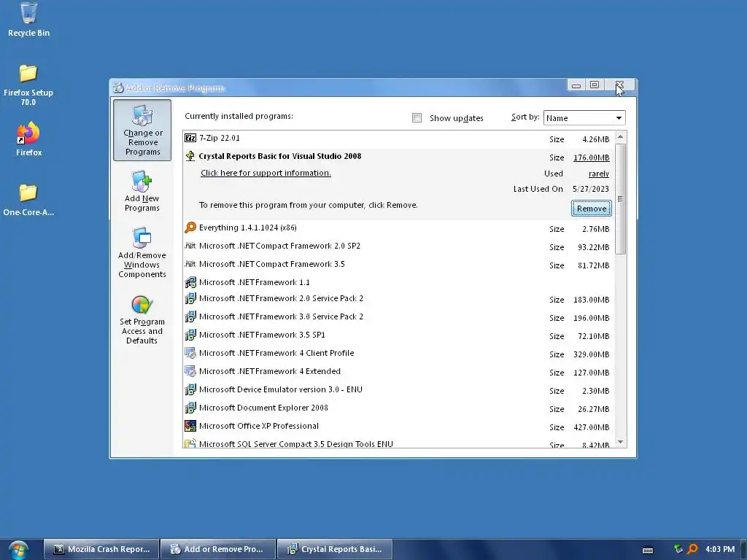This screenshot has width=747, height=560.
Task: Select 7-Zip 22.01 row text
Action: tap(219, 138)
